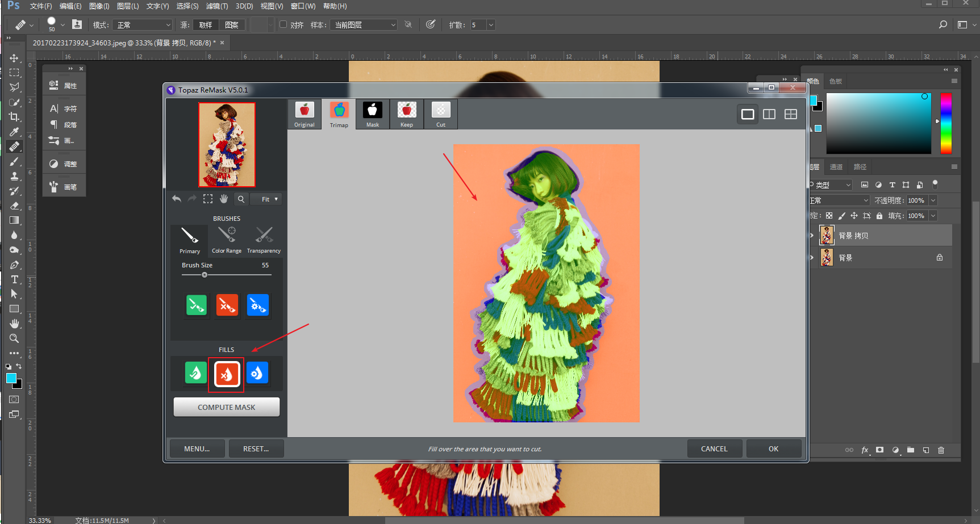
Task: Select the Crop tool
Action: [x=14, y=117]
